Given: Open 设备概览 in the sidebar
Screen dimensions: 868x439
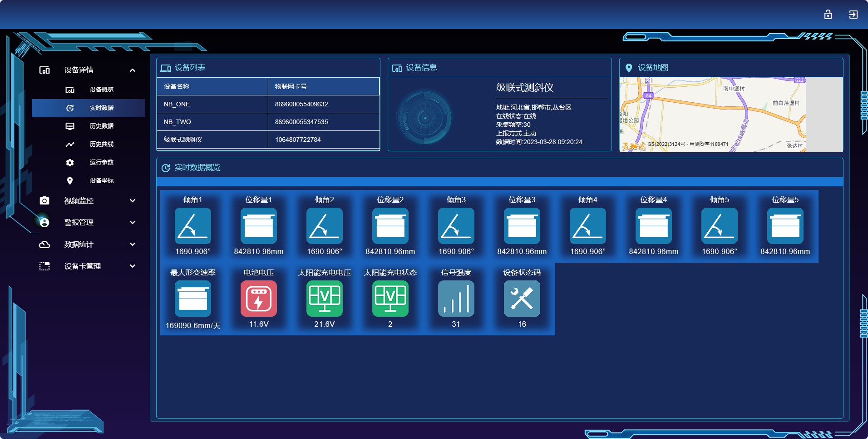Looking at the screenshot, I should tap(101, 90).
